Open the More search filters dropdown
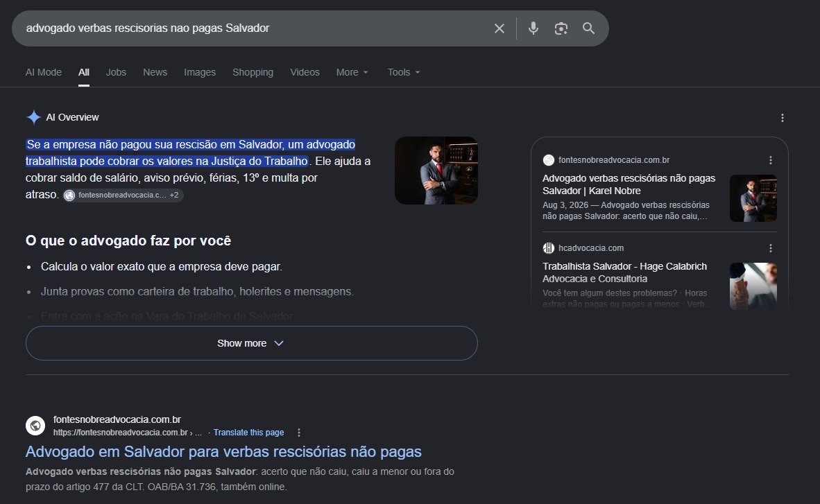The image size is (820, 504). [352, 72]
